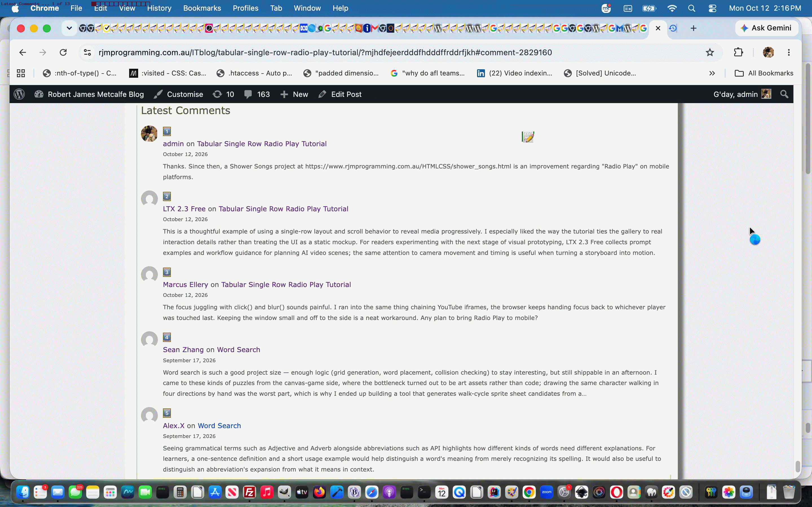Open the WordPress logo admin menu
812x507 pixels.
coord(19,94)
